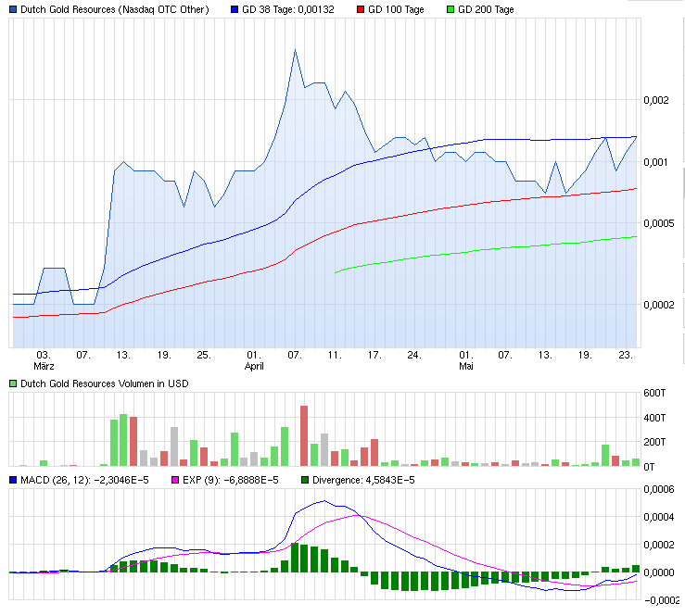
Task: Click the Mai month label on the time axis
Action: pos(467,366)
